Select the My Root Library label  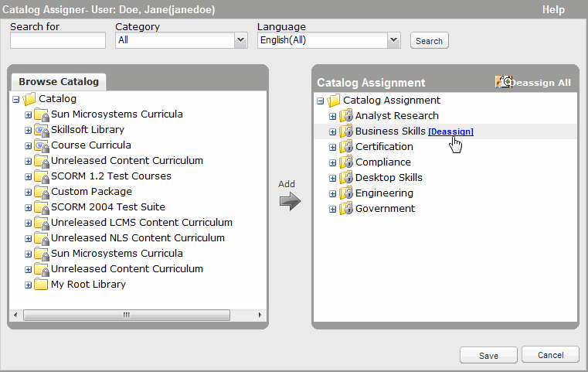pyautogui.click(x=88, y=285)
